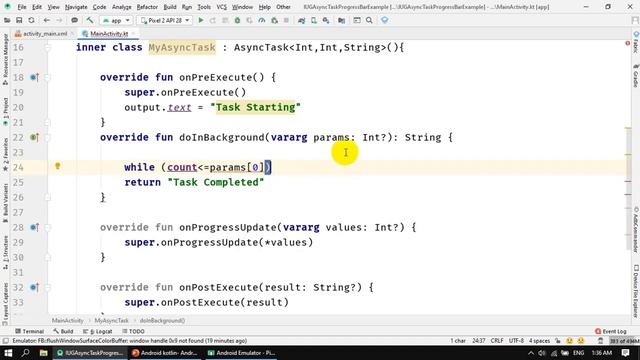Image resolution: width=640 pixels, height=360 pixels.
Task: Click the Debug app bug icon
Action: click(x=237, y=20)
